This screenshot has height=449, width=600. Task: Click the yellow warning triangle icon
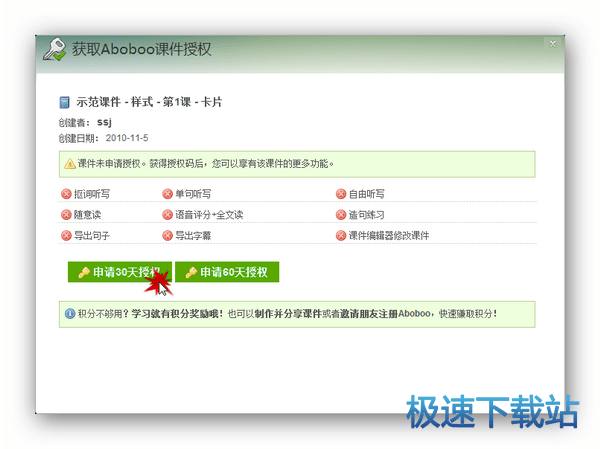pyautogui.click(x=70, y=164)
